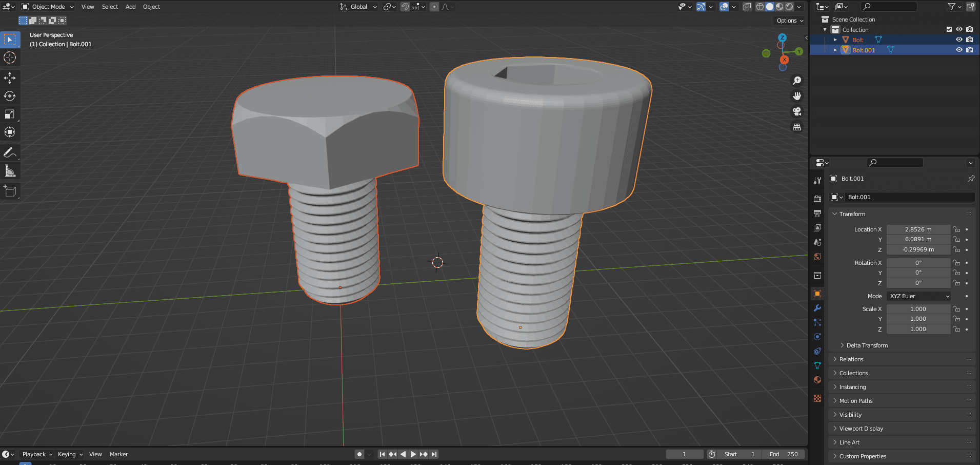Image resolution: width=980 pixels, height=465 pixels.
Task: Activate the Scale tool
Action: coord(10,114)
